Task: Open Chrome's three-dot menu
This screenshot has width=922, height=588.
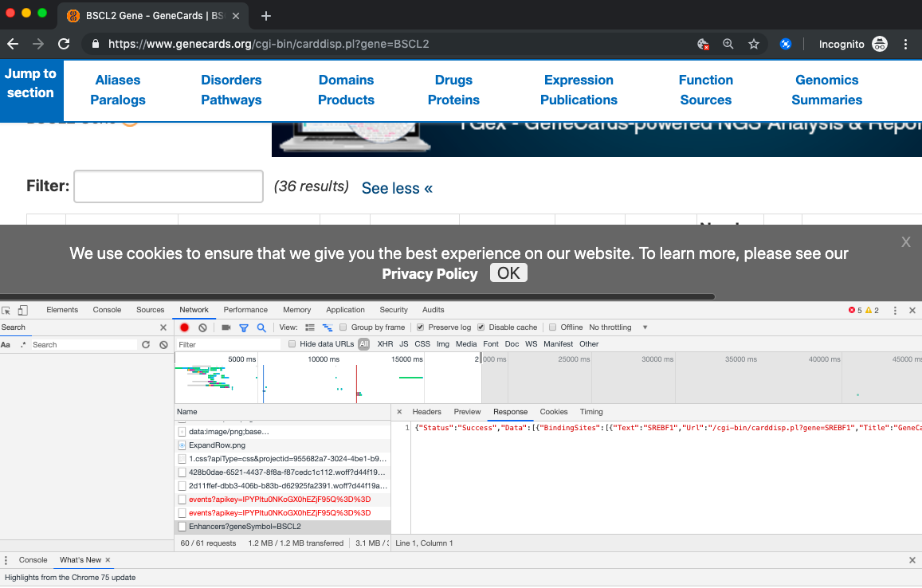Action: [x=905, y=44]
